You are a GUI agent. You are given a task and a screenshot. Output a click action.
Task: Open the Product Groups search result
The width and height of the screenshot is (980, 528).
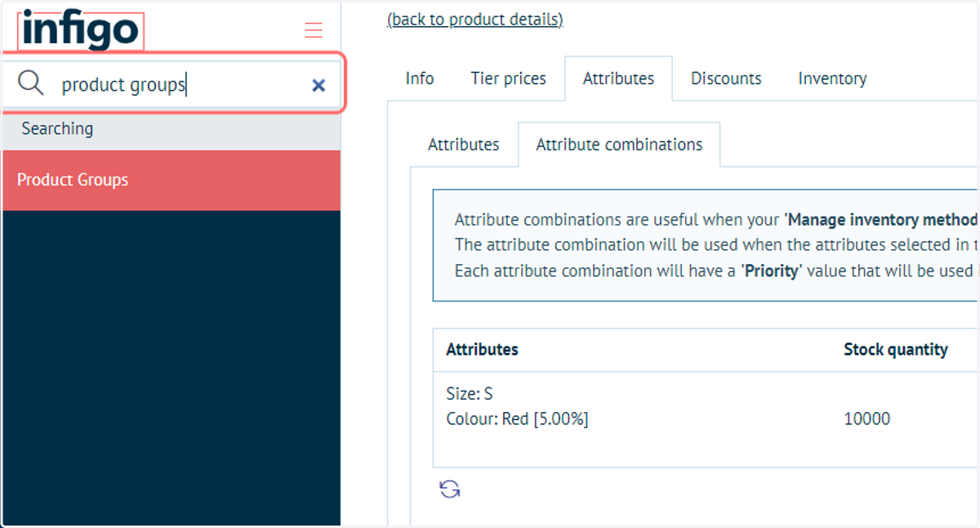(x=171, y=180)
